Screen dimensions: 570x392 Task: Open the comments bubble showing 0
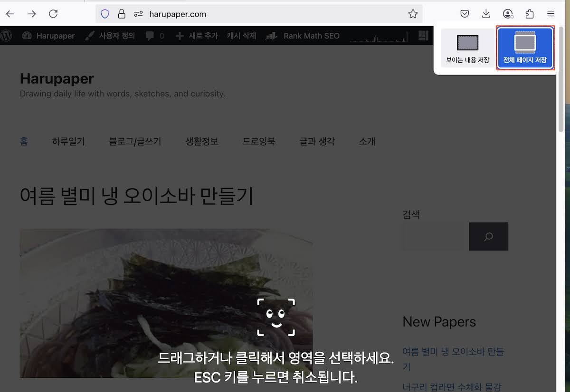point(155,36)
